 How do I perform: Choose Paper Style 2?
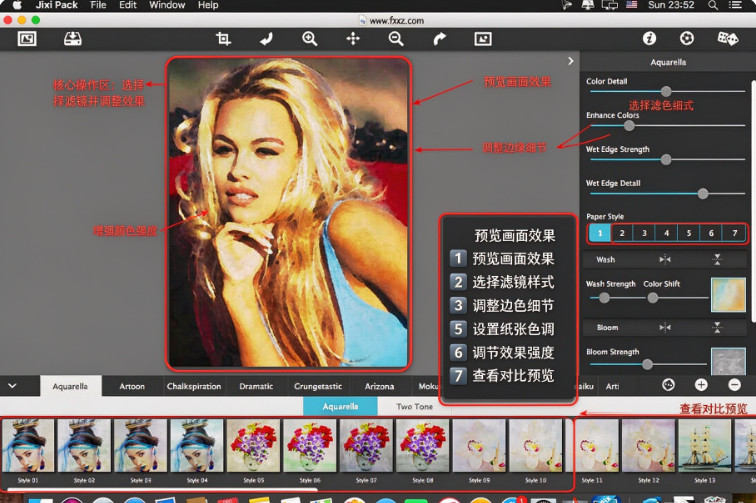coord(622,233)
